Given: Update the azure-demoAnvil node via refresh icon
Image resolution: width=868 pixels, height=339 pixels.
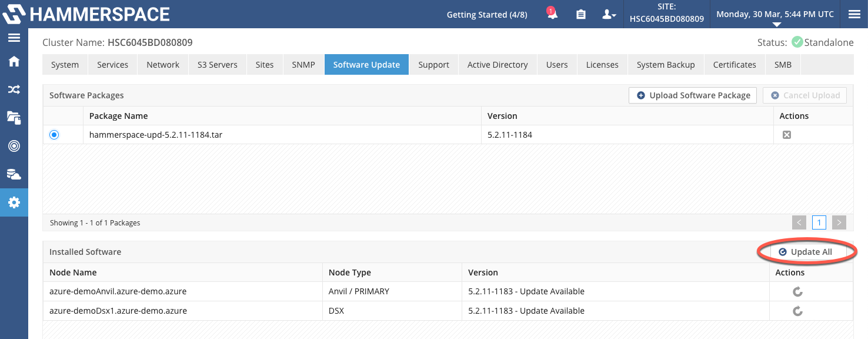Looking at the screenshot, I should click(797, 291).
